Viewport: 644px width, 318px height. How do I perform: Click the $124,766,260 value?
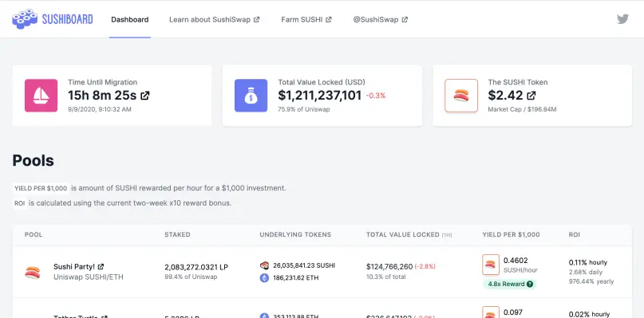tap(389, 267)
